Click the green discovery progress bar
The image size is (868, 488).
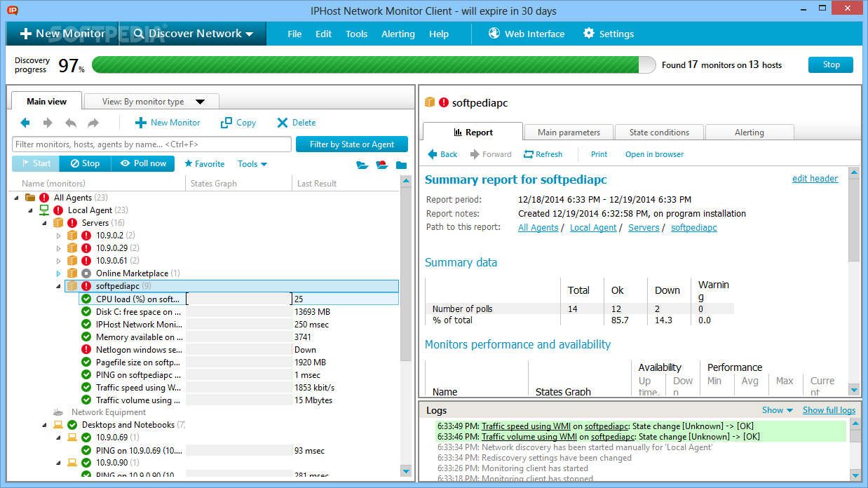pos(374,65)
